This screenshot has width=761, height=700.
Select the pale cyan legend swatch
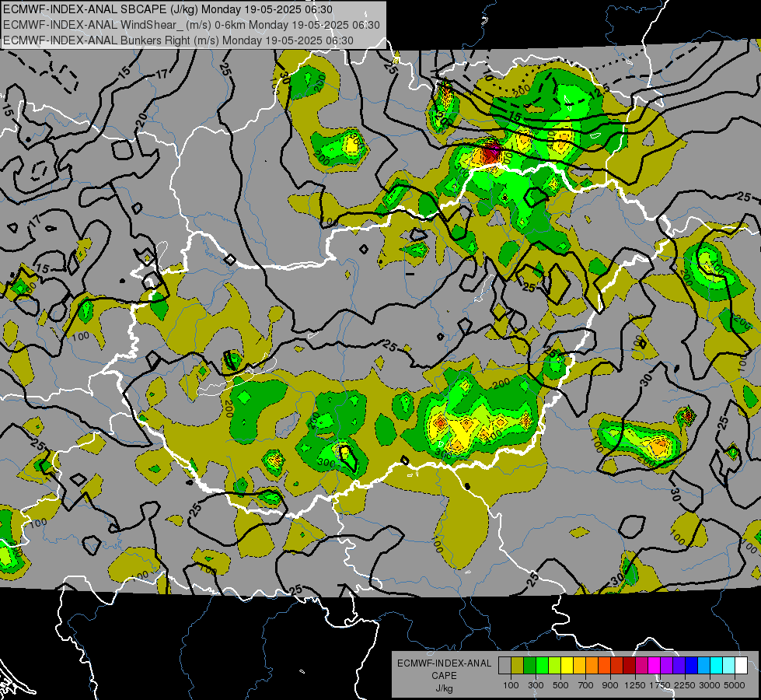coord(729,665)
